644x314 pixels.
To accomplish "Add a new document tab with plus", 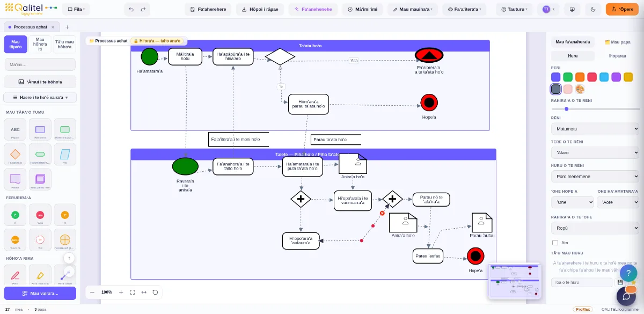I will coord(67,27).
